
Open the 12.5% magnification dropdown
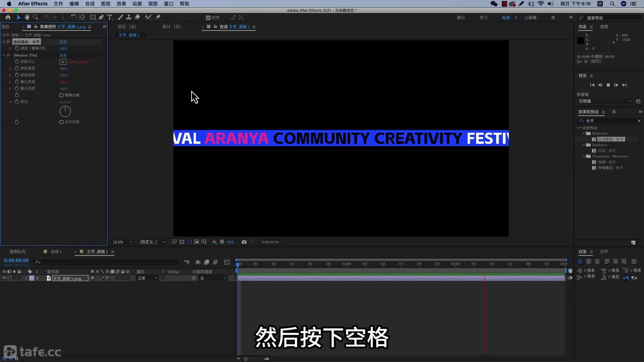[x=122, y=242]
